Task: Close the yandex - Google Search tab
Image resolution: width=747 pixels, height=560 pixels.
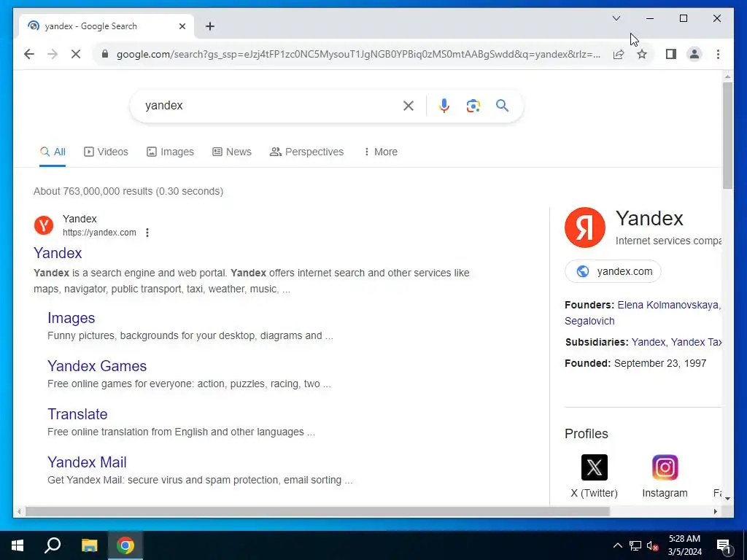Action: (x=182, y=26)
